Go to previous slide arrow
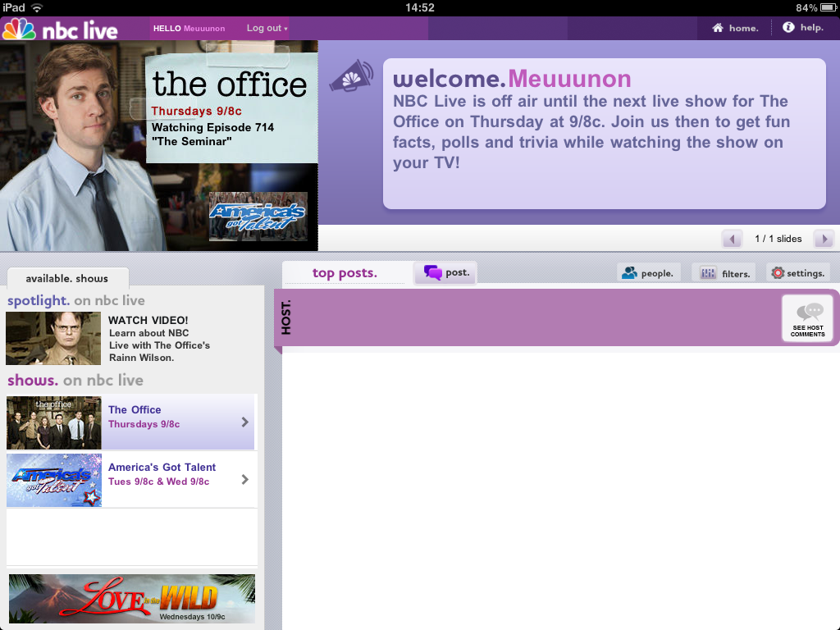Screen dimensions: 840x630 point(732,239)
